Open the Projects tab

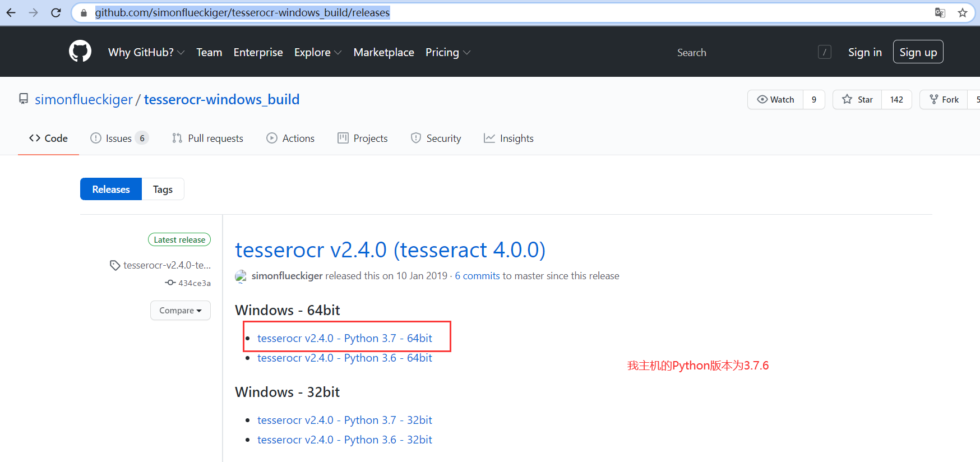pyautogui.click(x=363, y=138)
